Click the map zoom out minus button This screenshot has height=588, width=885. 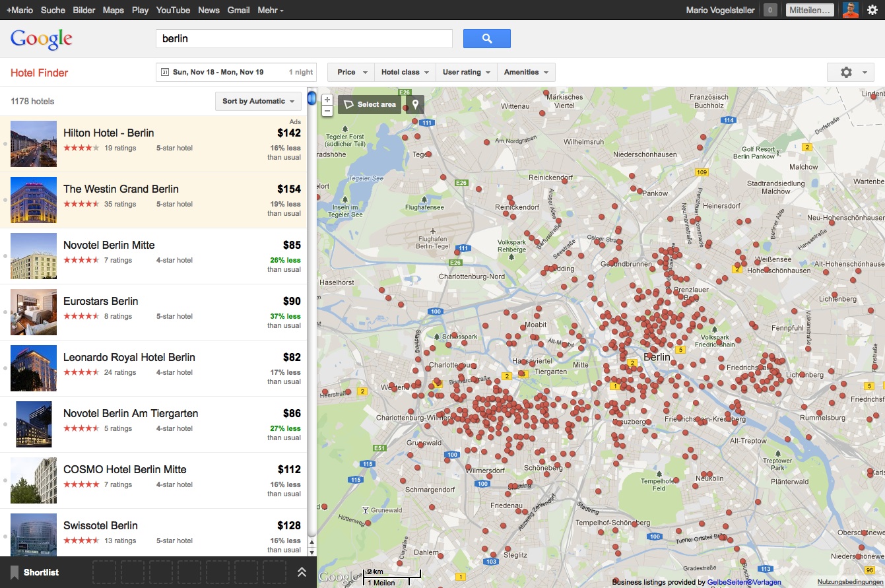pos(327,111)
